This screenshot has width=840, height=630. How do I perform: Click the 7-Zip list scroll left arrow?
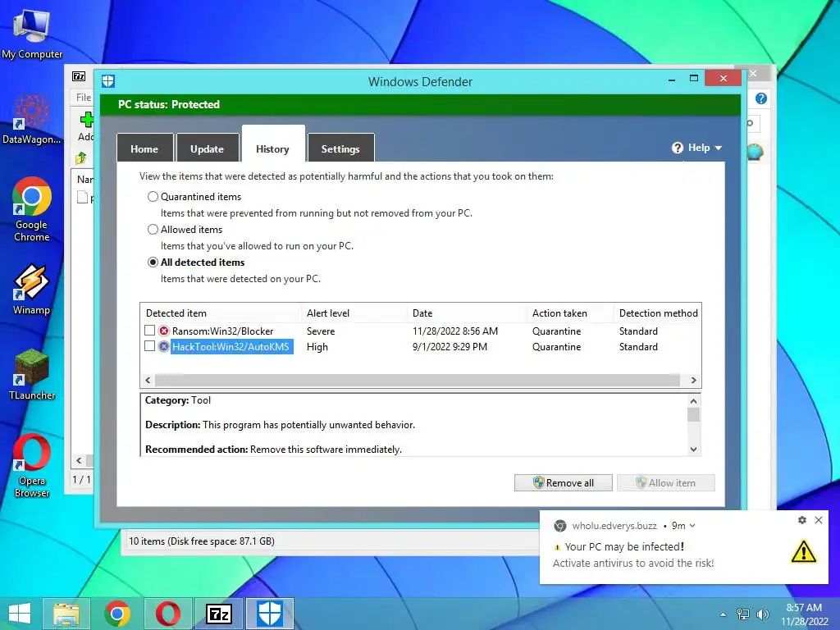(80, 460)
